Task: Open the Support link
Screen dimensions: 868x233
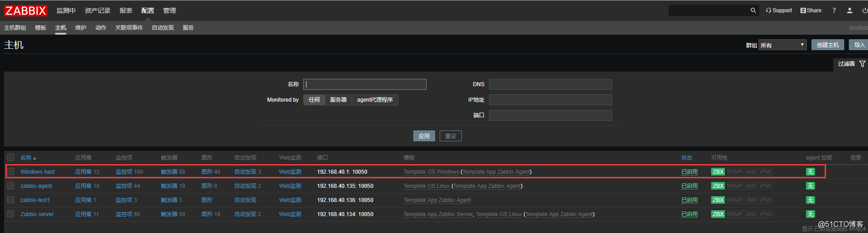Action: pos(779,10)
